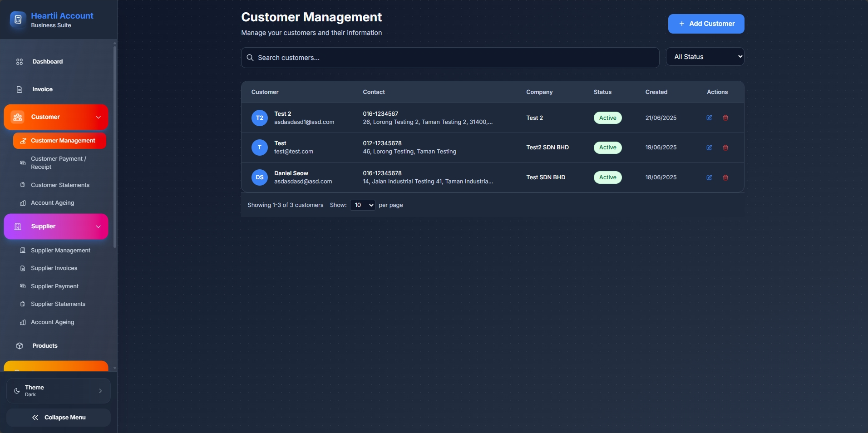Open the edit icon for Daniel Seow
This screenshot has height=433, width=868.
[709, 177]
